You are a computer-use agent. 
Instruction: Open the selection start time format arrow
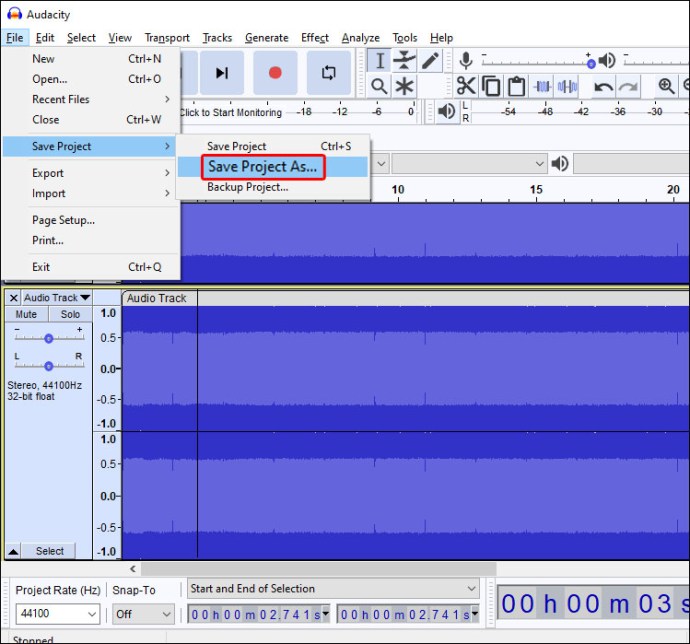[x=326, y=614]
